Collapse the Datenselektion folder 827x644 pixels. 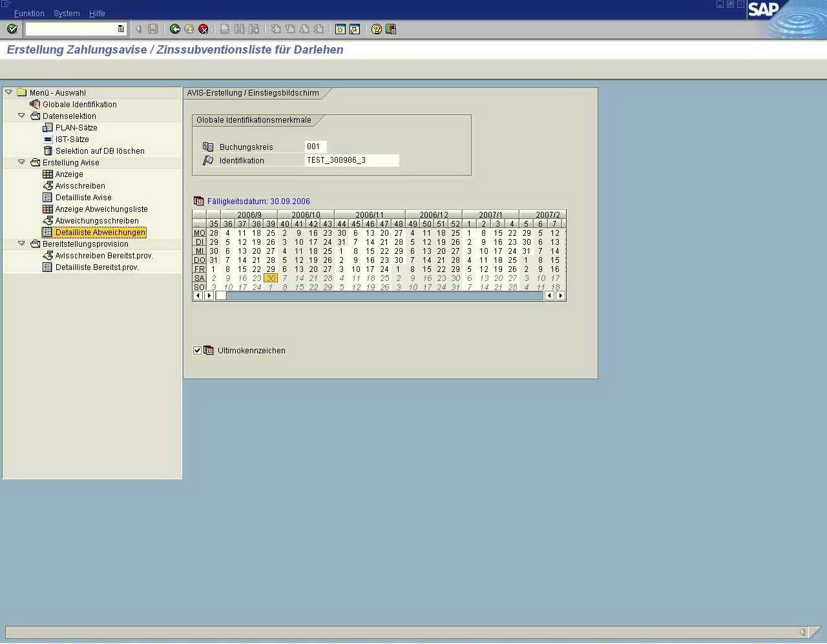21,116
